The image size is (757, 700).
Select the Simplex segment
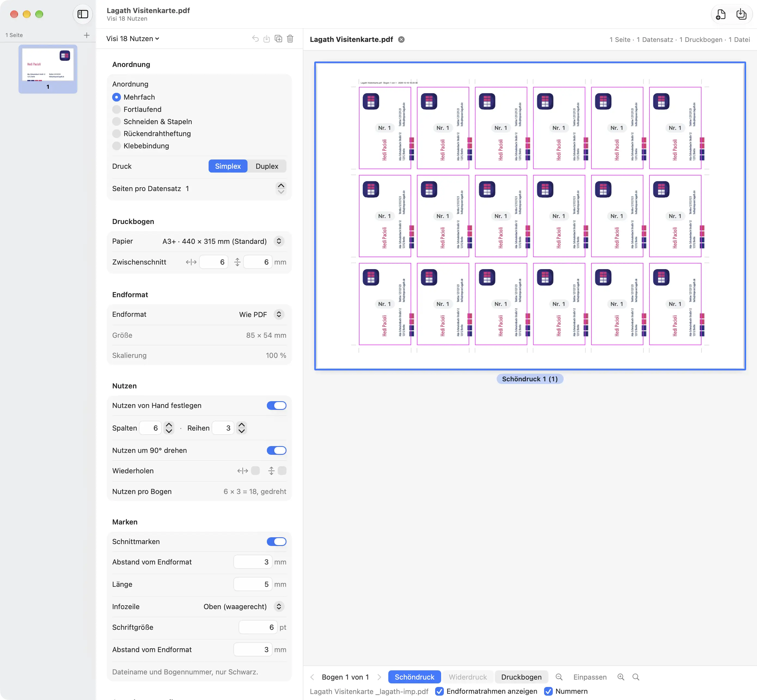pos(228,166)
